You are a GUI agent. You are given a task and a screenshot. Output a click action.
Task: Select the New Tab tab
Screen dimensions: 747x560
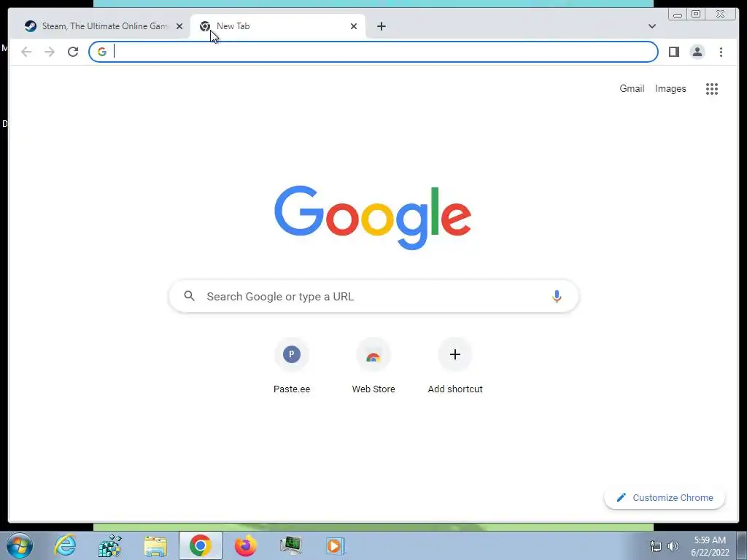point(278,26)
